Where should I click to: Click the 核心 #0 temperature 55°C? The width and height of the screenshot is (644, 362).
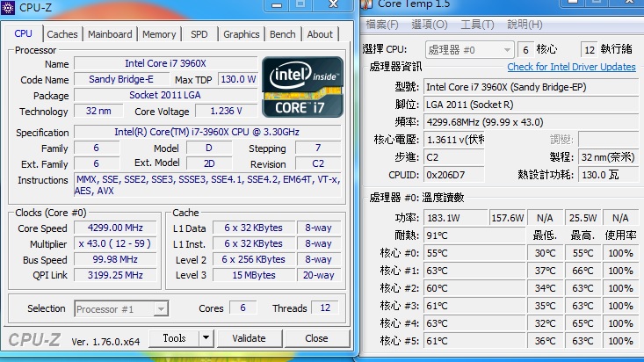coord(474,253)
